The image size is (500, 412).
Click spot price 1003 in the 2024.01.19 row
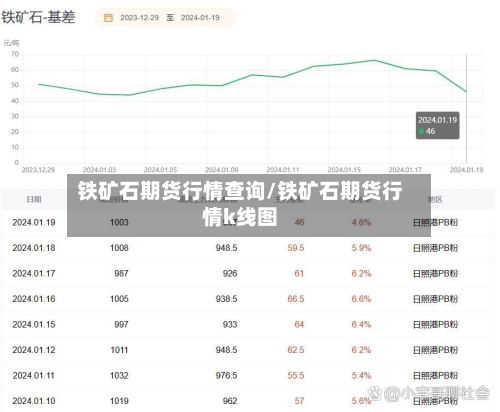119,223
